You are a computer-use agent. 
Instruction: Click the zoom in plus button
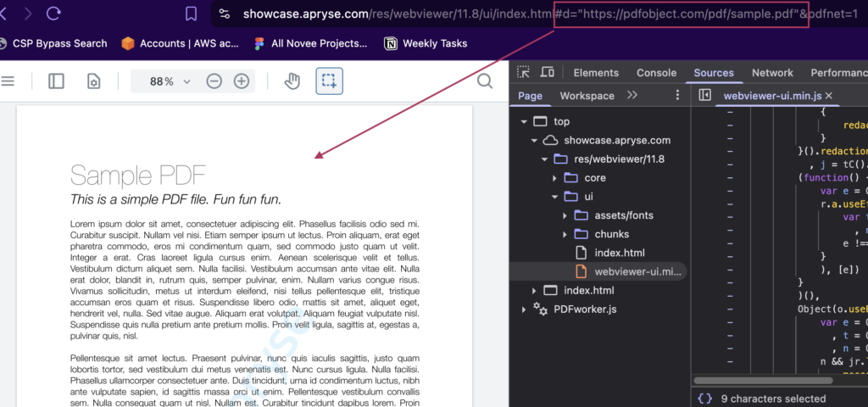coord(242,81)
